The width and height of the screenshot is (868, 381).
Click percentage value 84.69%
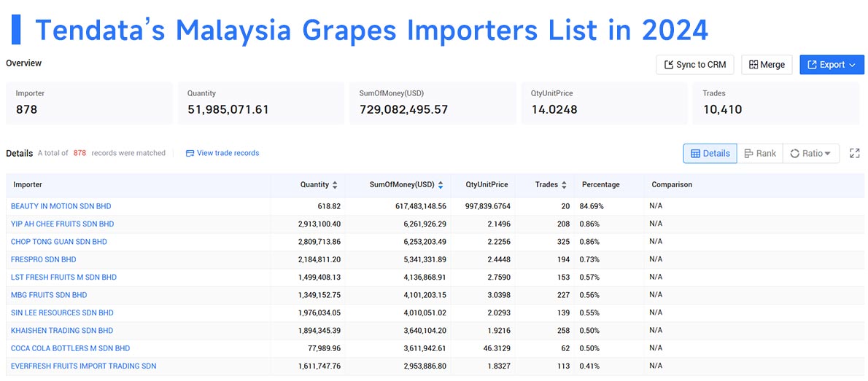(592, 206)
